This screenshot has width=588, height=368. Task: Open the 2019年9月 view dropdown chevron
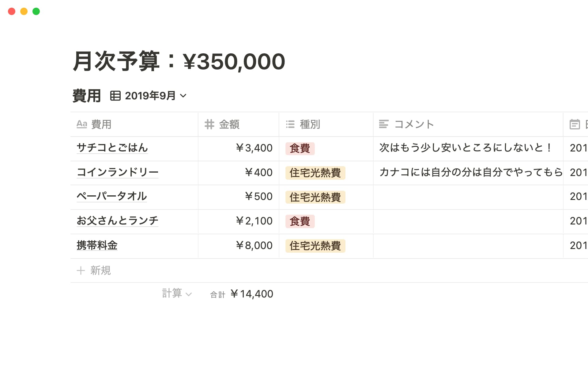click(x=183, y=96)
